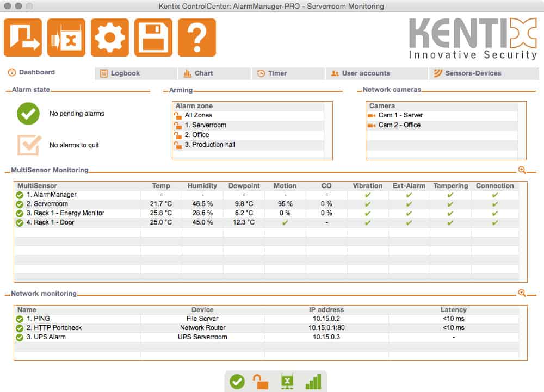544x392 pixels.
Task: Open the Logbook tab
Action: coord(135,73)
